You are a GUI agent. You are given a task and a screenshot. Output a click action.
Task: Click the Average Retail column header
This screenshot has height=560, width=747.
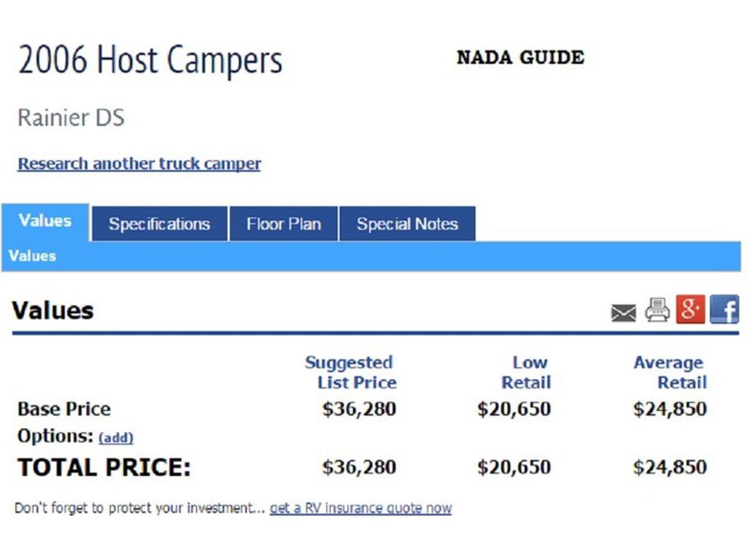point(670,373)
